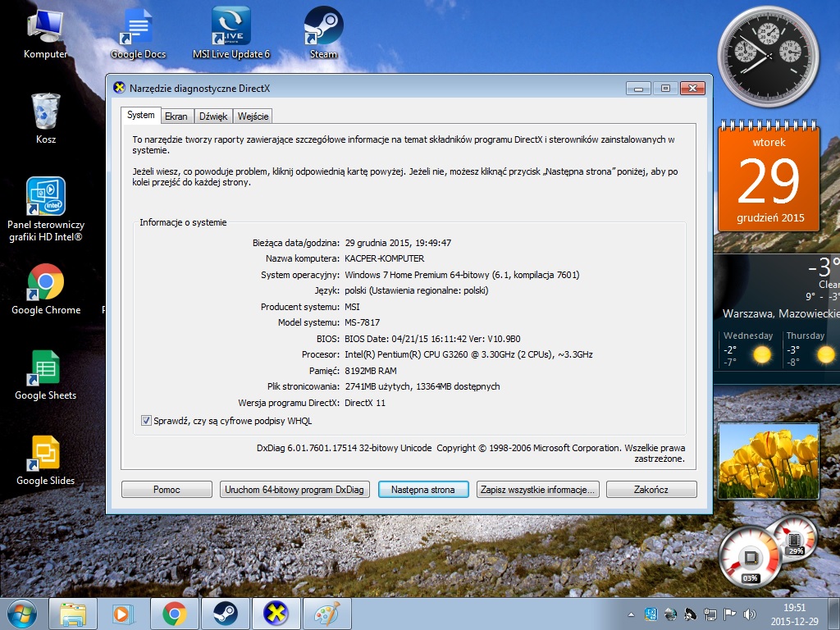Image resolution: width=840 pixels, height=630 pixels.
Task: Click the Zakończ button
Action: (651, 490)
